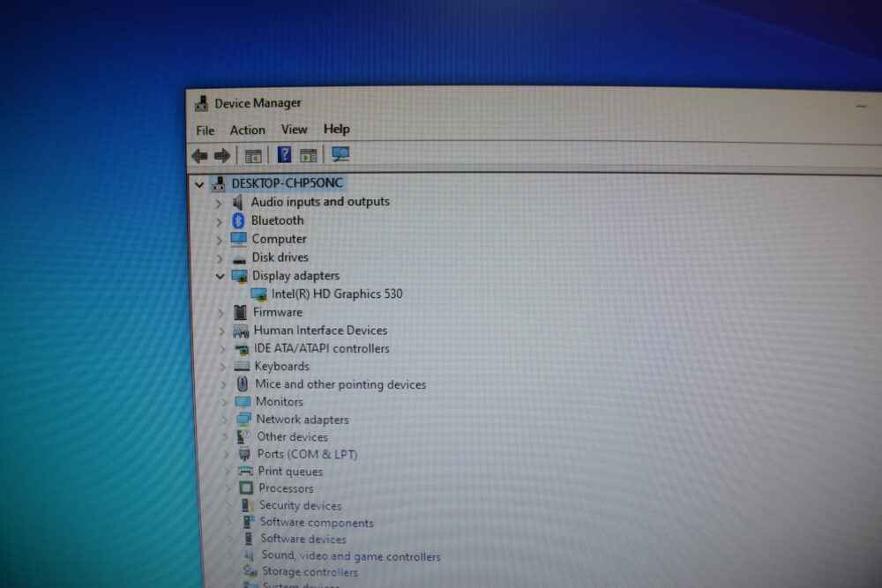Image resolution: width=882 pixels, height=588 pixels.
Task: Expand the Human Interface Devices category
Action: (x=222, y=331)
